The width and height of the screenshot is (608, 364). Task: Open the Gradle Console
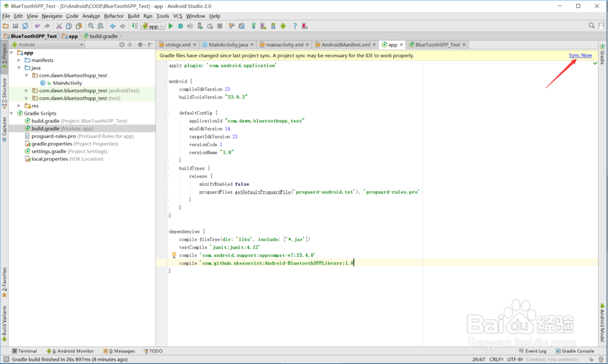[575, 351]
